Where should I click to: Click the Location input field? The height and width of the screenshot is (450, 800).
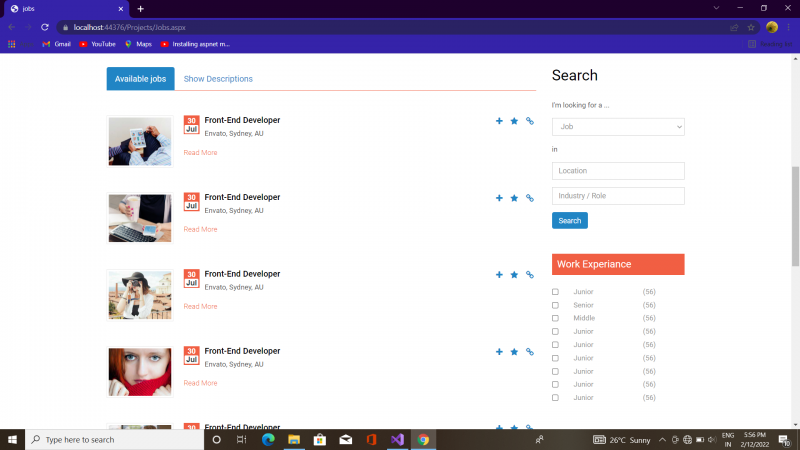click(x=618, y=171)
